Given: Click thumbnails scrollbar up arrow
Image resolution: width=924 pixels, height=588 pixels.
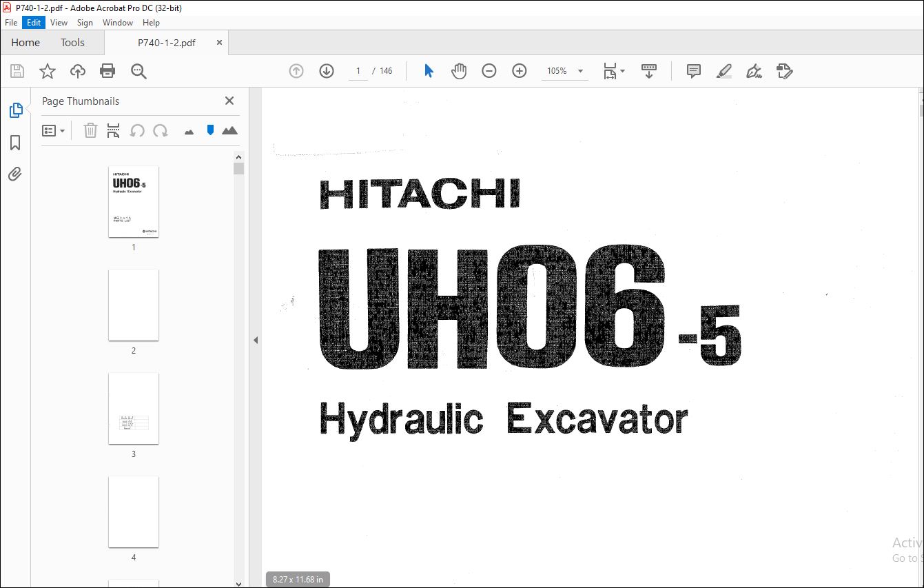Looking at the screenshot, I should coord(238,156).
